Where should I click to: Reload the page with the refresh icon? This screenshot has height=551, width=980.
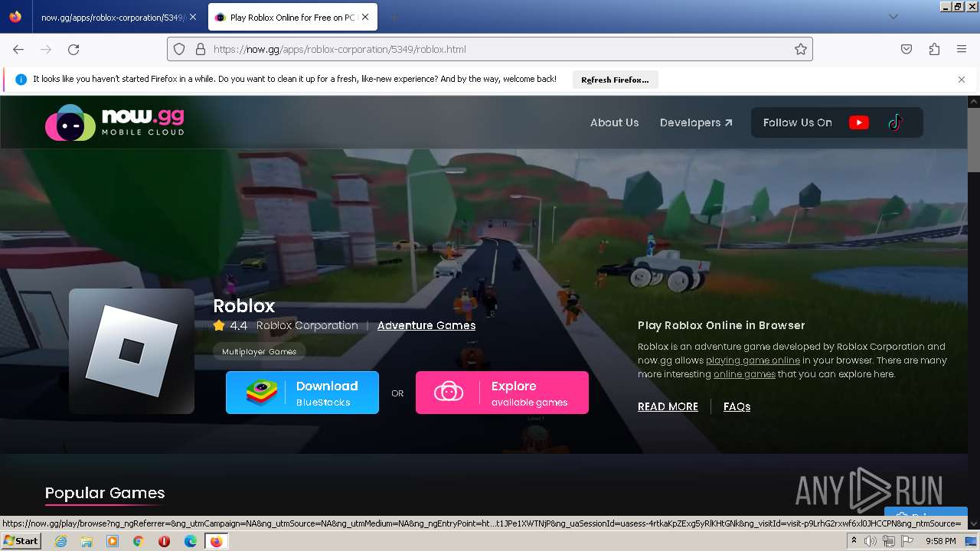tap(73, 49)
